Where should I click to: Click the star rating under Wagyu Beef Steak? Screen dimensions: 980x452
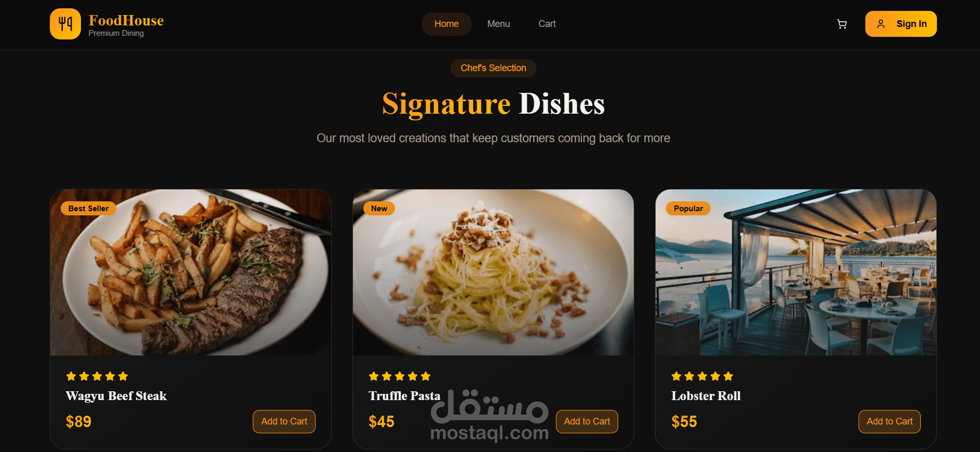97,376
